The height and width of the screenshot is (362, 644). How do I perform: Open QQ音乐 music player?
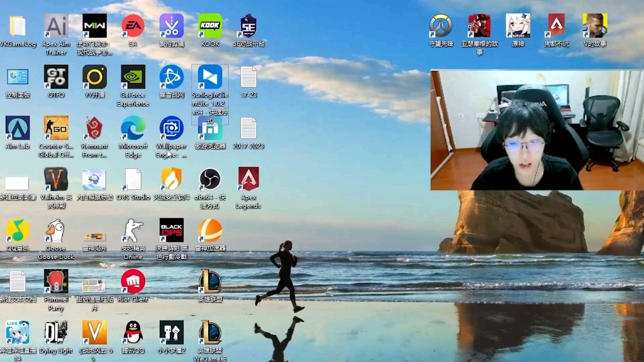coord(17,230)
